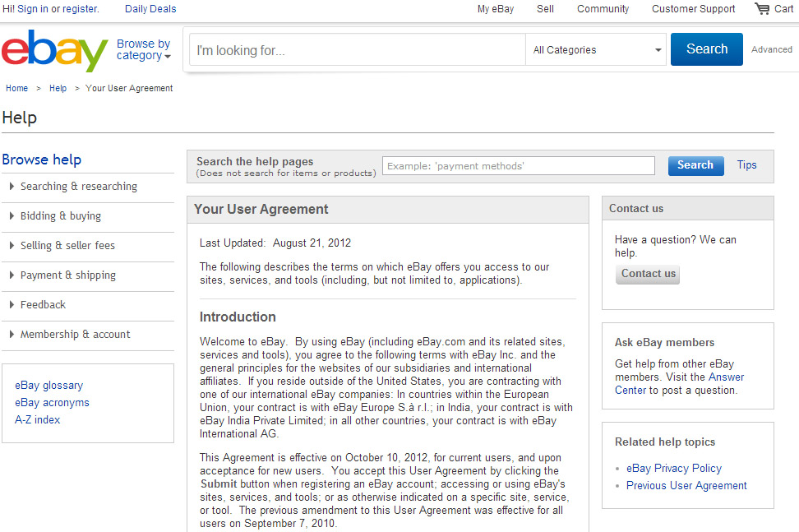Click the Sign in link
The image size is (799, 532).
[x=33, y=9]
